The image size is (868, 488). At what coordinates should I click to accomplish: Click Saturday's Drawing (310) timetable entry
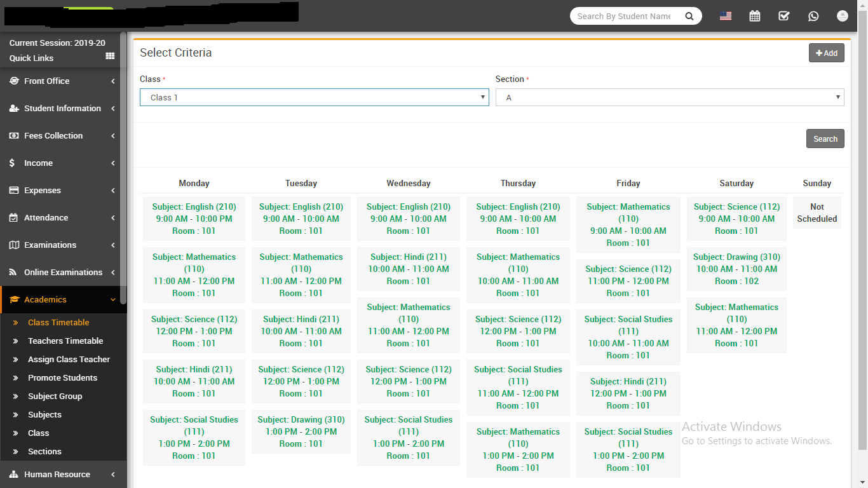[736, 269]
